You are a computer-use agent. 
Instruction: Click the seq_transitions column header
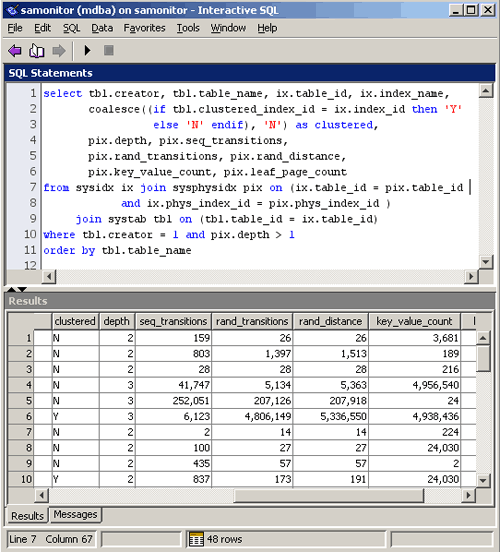click(173, 321)
